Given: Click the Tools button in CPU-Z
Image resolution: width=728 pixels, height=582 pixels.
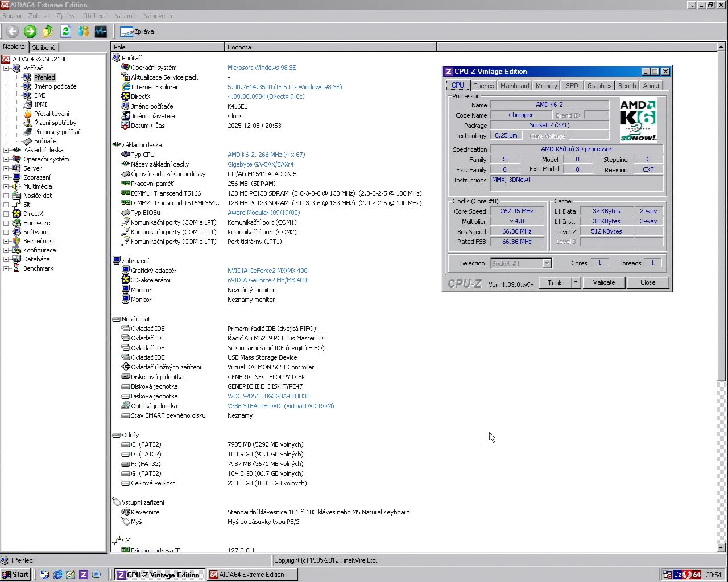Looking at the screenshot, I should [556, 282].
